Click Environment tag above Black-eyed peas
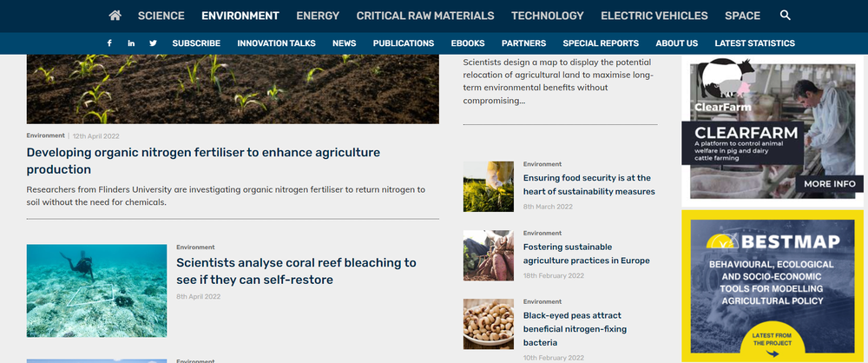 542,301
